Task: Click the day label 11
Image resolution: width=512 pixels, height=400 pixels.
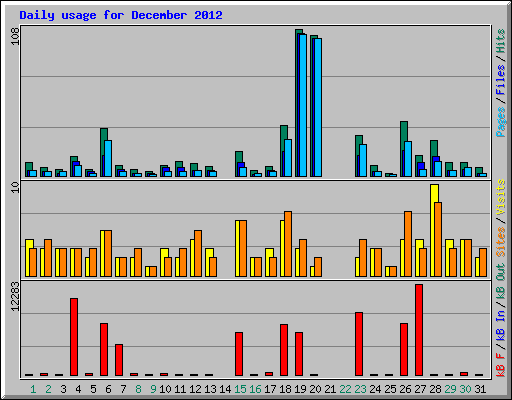Action: coord(180,389)
